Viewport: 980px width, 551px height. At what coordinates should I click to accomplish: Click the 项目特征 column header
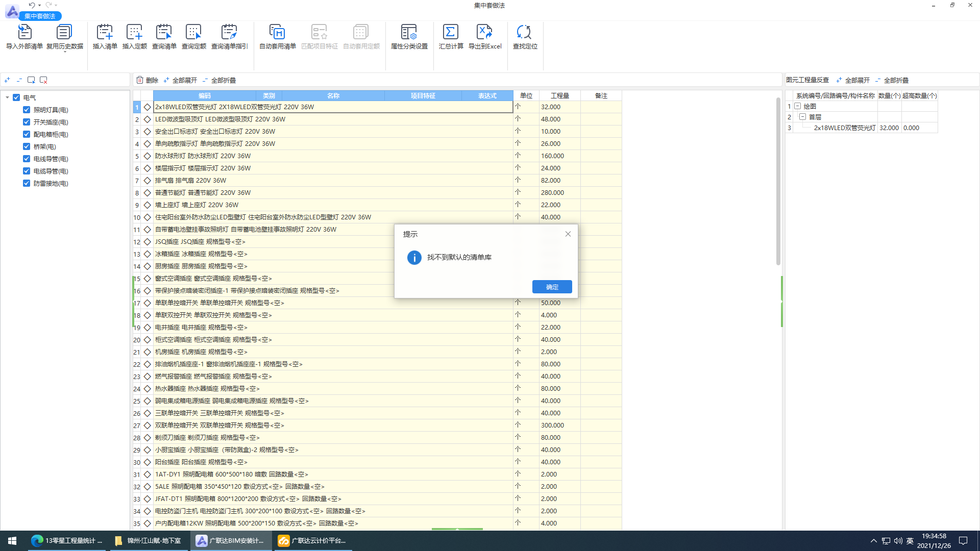[423, 95]
